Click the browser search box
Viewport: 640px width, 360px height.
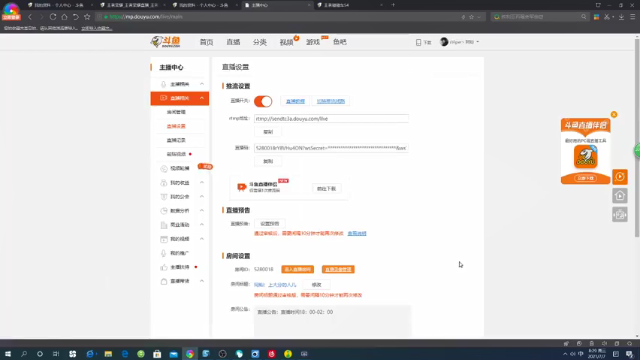(540, 17)
